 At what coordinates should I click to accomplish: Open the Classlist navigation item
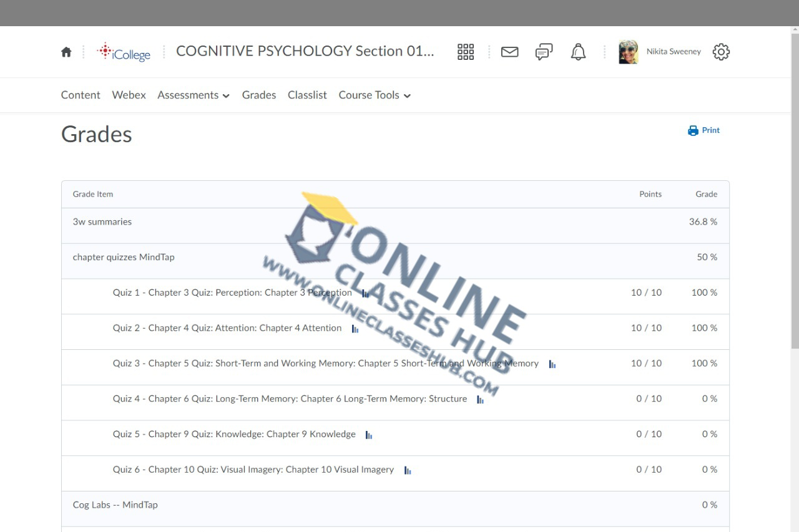click(x=307, y=95)
